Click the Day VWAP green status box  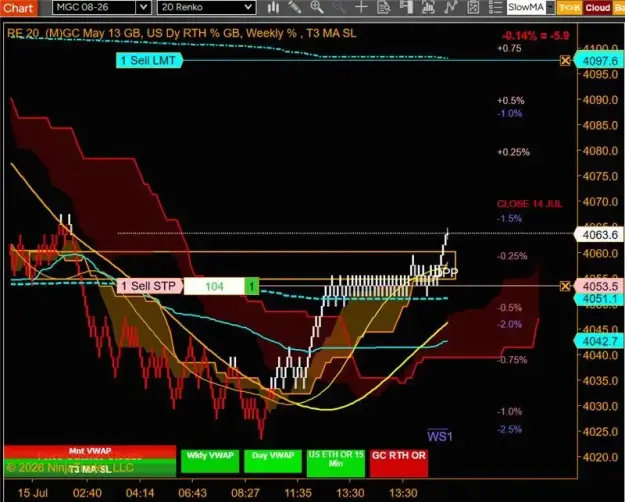[x=273, y=461]
